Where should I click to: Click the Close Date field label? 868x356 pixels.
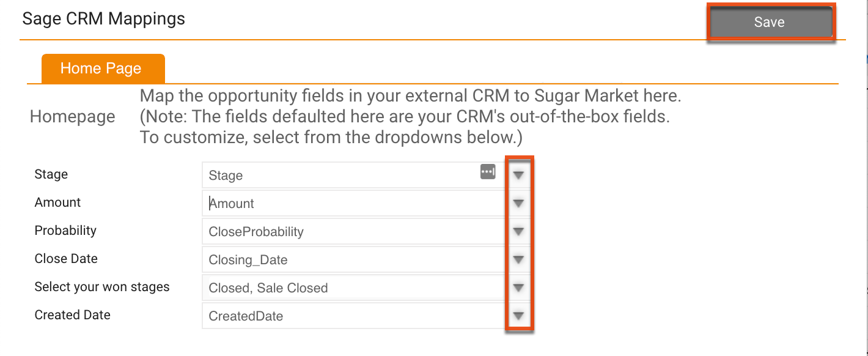[66, 259]
